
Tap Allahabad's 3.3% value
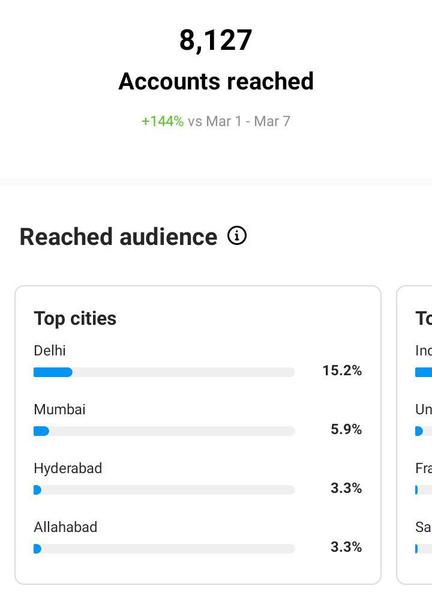pos(346,547)
